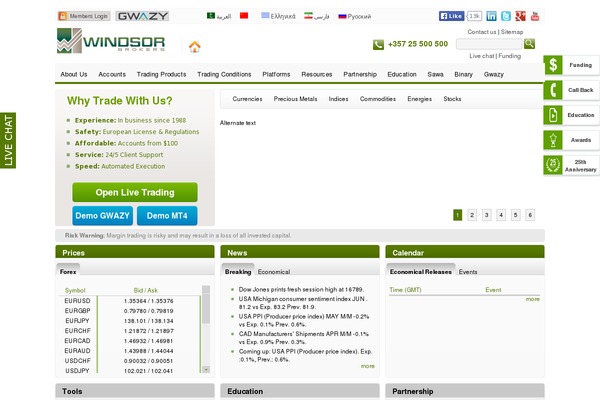The width and height of the screenshot is (600, 400).
Task: Click the green phone icon
Action: click(x=378, y=44)
